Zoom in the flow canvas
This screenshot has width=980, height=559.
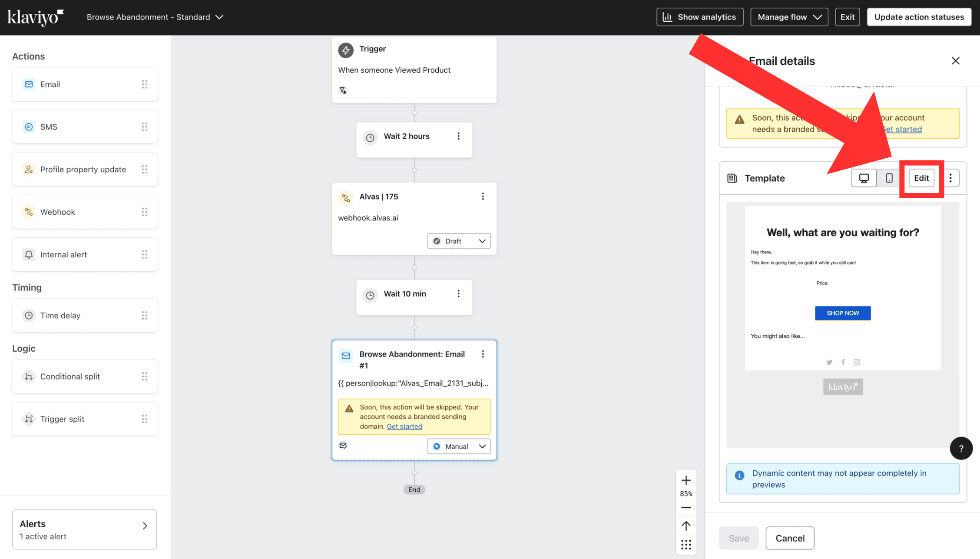pyautogui.click(x=686, y=480)
